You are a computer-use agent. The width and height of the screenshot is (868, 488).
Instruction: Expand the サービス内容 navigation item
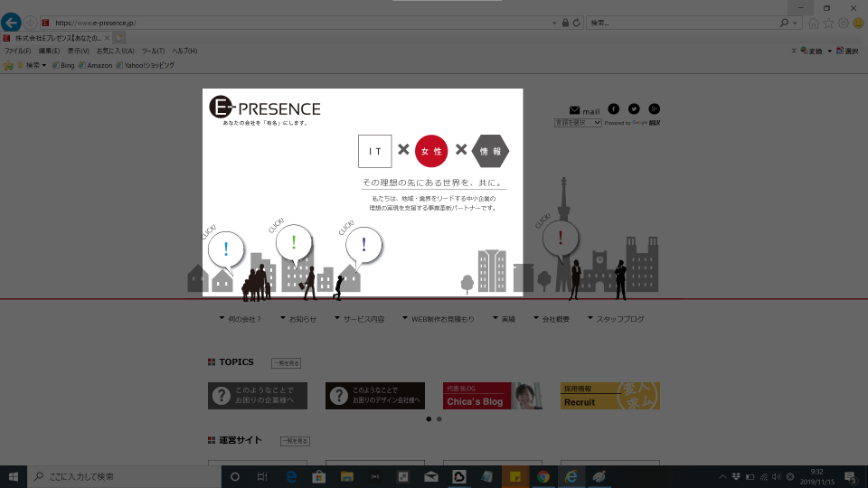[359, 319]
